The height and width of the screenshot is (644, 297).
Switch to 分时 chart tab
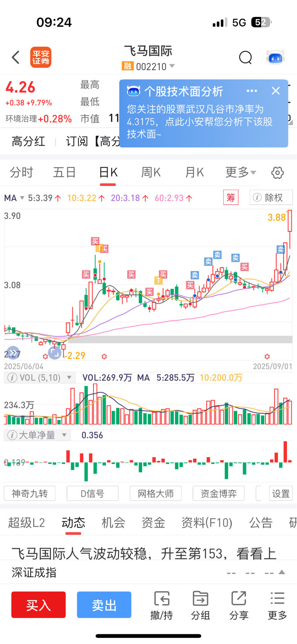coord(22,173)
